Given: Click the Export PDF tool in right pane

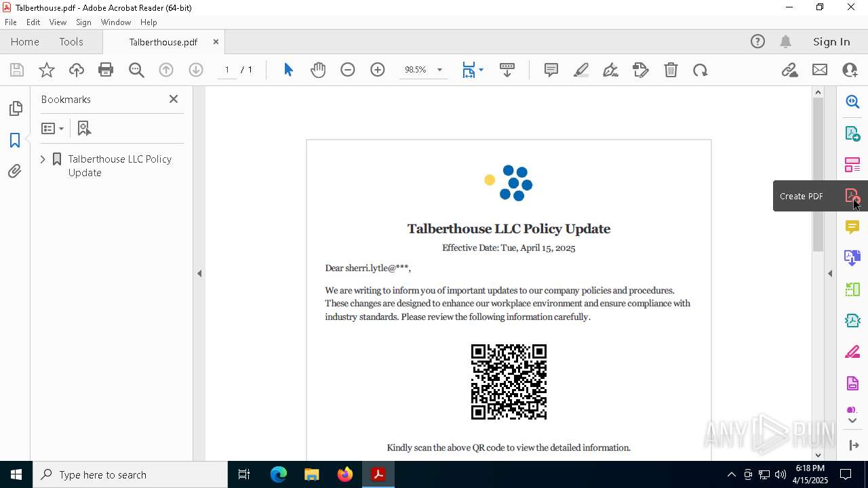Looking at the screenshot, I should click(852, 134).
